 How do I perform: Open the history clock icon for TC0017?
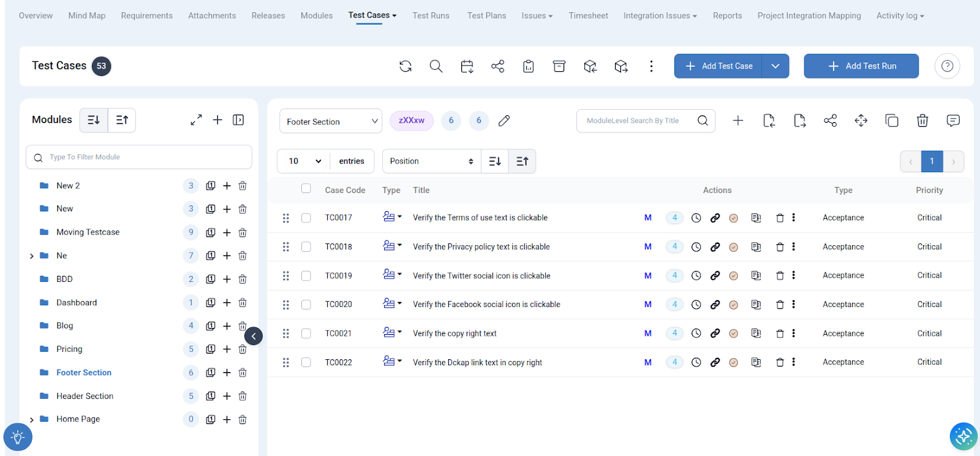tap(696, 218)
